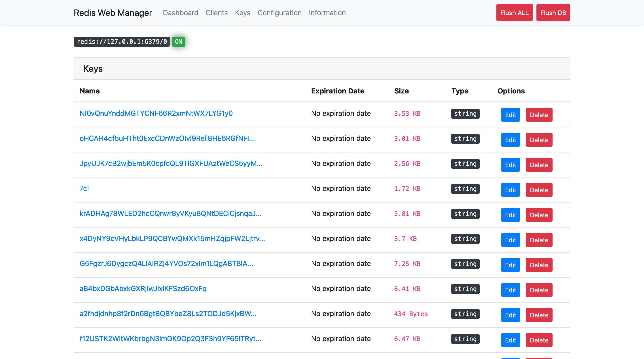
Task: Open the Dashboard nav item
Action: [180, 13]
